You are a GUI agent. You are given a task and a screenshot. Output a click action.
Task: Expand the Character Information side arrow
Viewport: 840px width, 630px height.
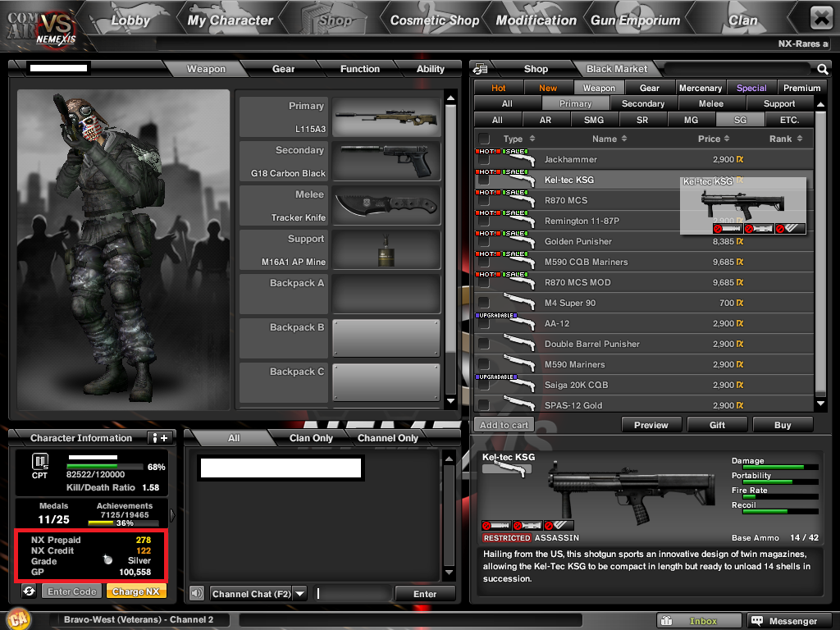pos(172,515)
